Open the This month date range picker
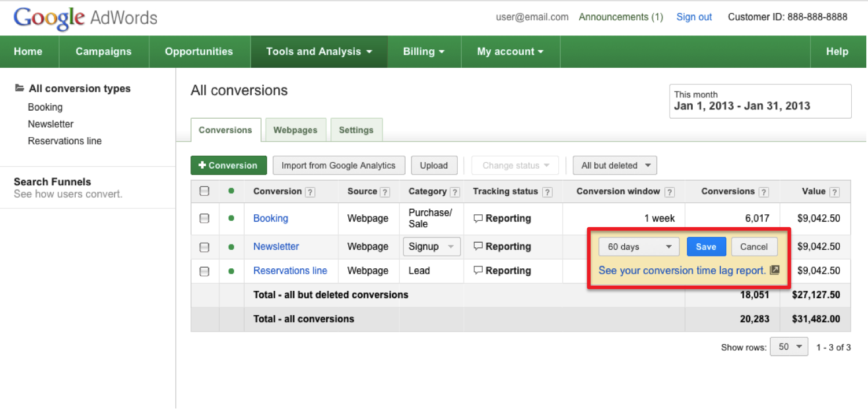 [x=760, y=101]
